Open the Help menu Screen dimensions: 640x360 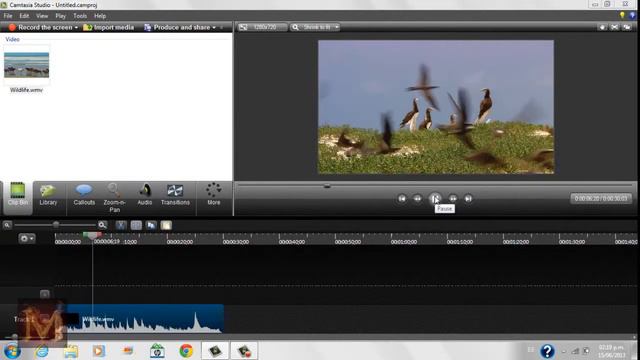[100, 16]
